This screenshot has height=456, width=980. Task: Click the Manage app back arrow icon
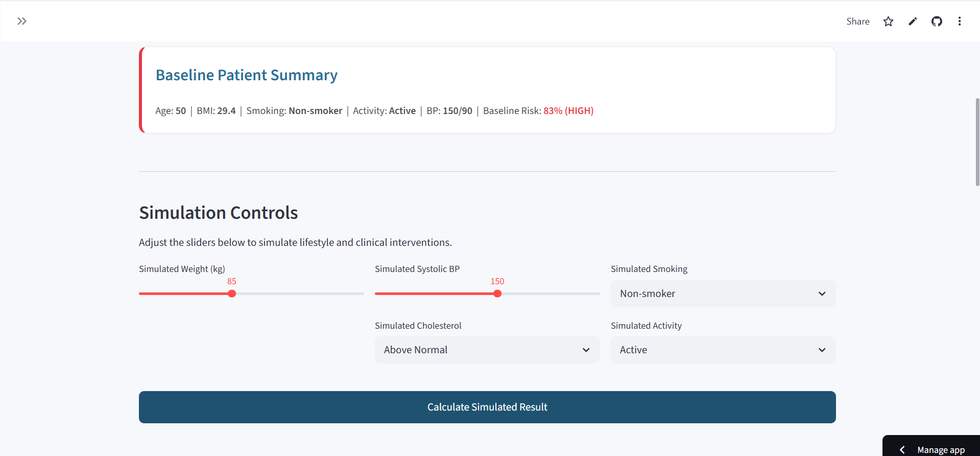coord(902,450)
